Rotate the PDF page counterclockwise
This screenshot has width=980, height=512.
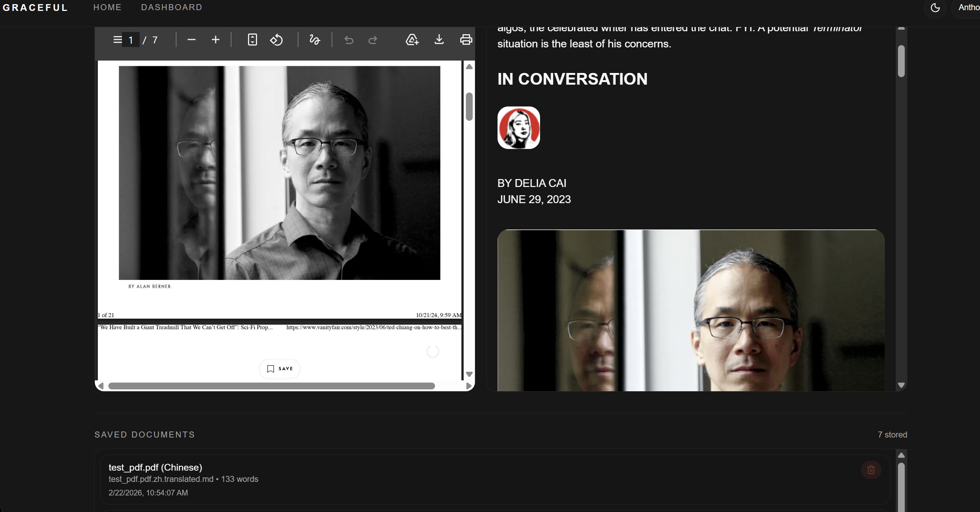click(276, 40)
